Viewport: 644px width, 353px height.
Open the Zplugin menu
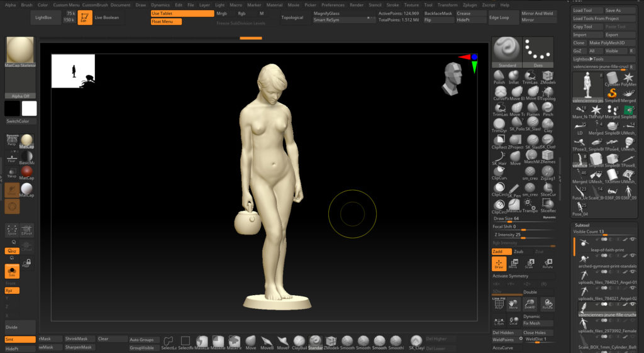click(x=469, y=4)
